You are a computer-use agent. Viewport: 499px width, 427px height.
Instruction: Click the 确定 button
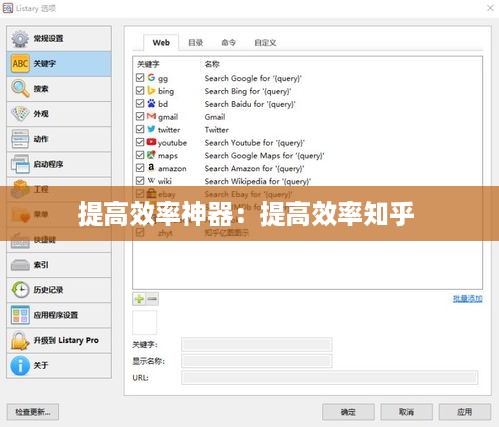pyautogui.click(x=348, y=412)
